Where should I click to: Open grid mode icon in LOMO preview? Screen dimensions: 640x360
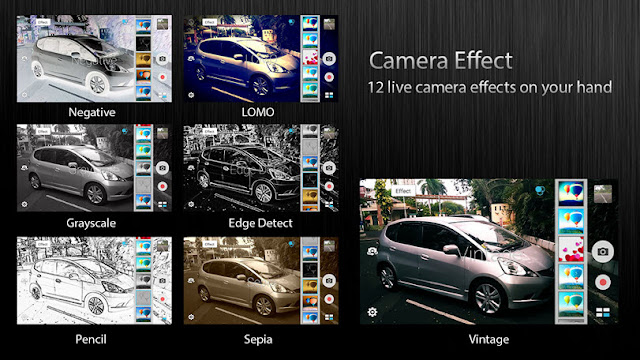329,96
